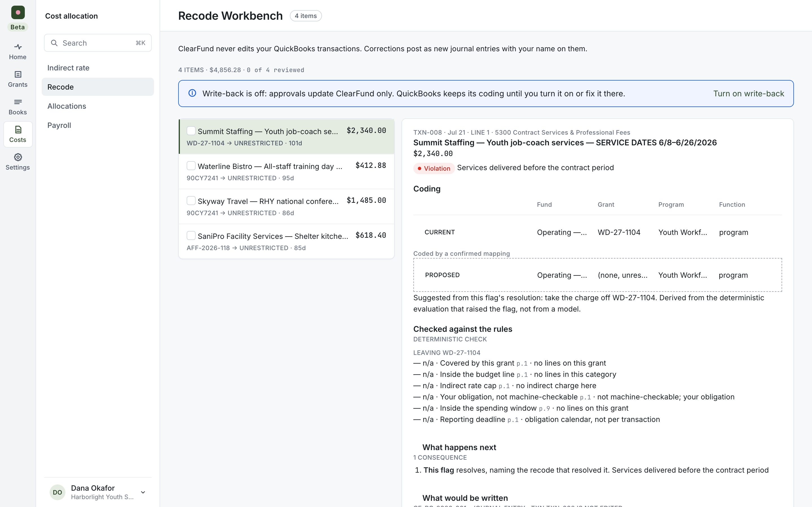Expand the Dana Okafor account menu chevron
The height and width of the screenshot is (507, 812).
tap(143, 492)
